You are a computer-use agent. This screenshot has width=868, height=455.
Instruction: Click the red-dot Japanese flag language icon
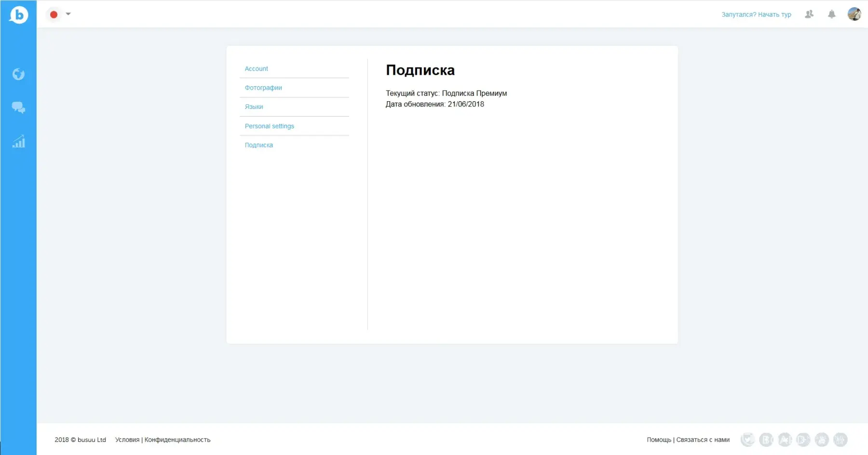coord(54,14)
